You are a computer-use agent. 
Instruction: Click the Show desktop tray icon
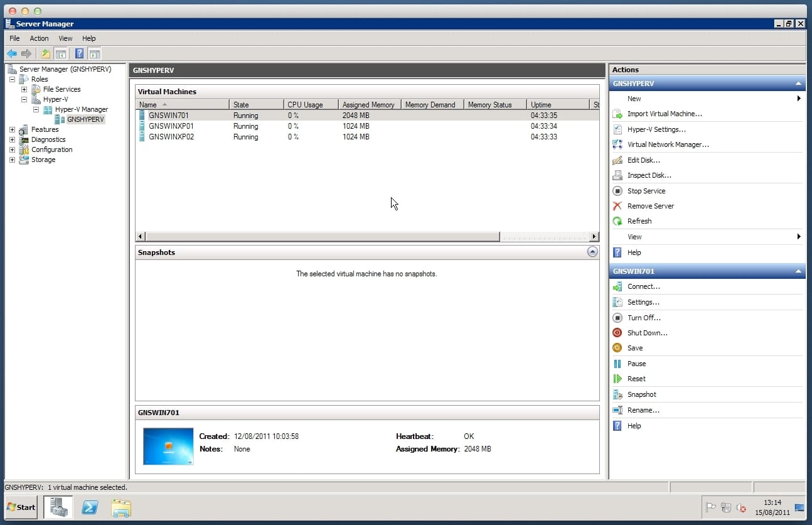tap(799, 507)
